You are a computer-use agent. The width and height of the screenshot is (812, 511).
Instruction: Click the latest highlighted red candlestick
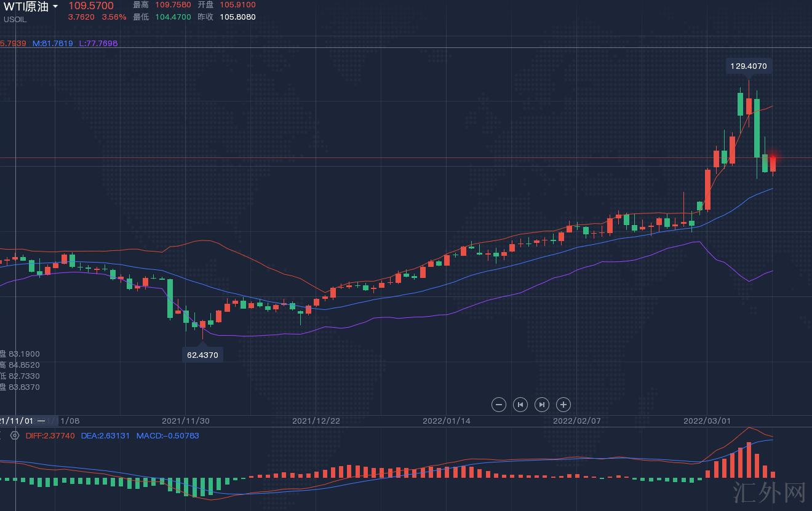pyautogui.click(x=773, y=164)
